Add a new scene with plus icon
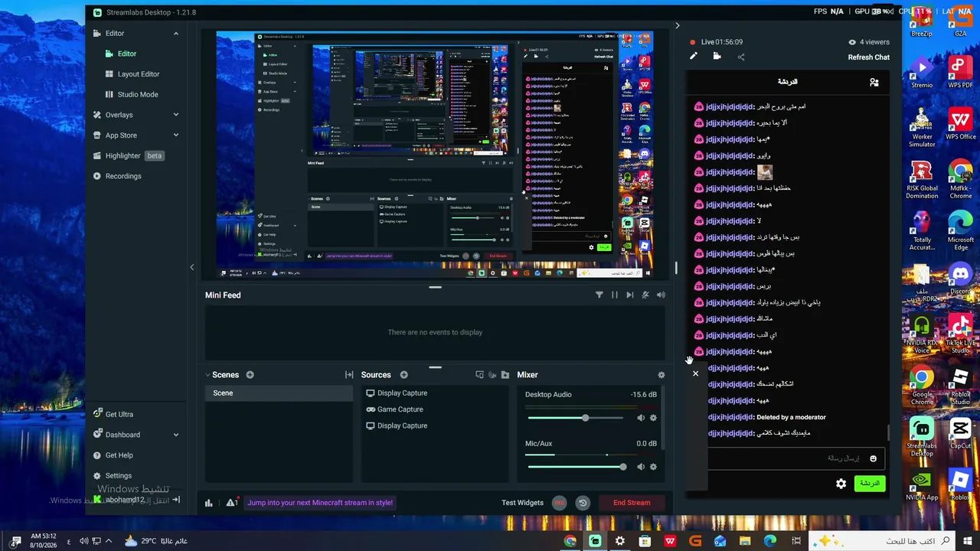 click(x=250, y=375)
